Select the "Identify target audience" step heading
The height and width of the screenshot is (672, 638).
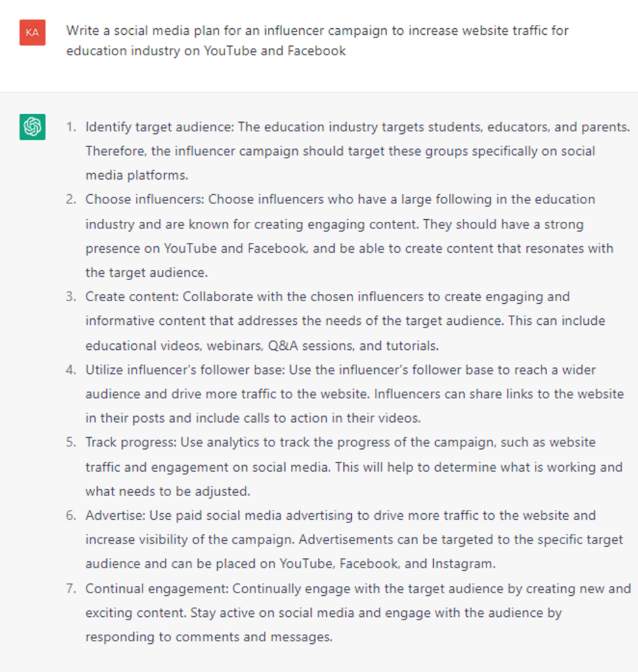(159, 127)
